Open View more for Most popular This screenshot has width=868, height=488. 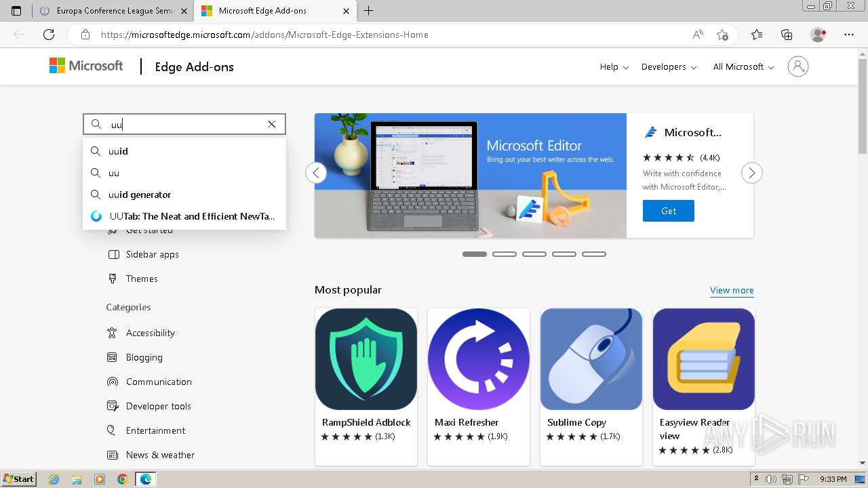(732, 290)
